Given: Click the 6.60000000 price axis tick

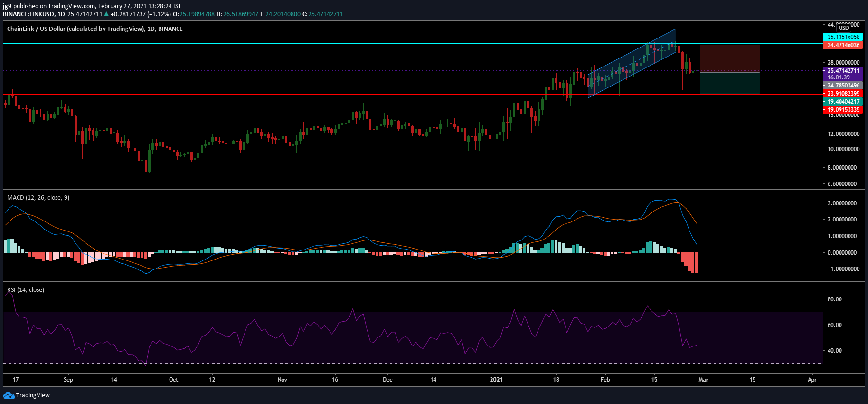Looking at the screenshot, I should click(842, 184).
